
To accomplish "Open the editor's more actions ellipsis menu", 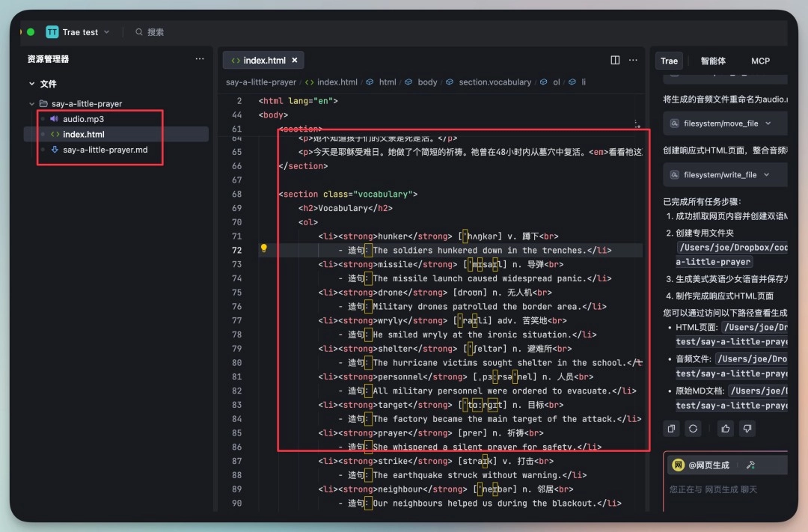I will click(x=634, y=61).
